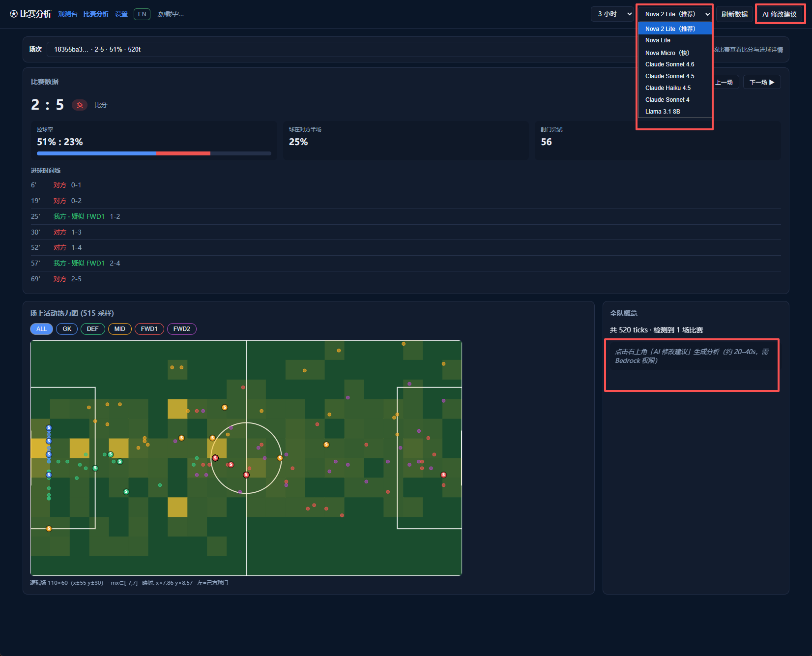Click the 球在对方半场 25% stat card
Screen dimensions: 812x656
coord(406,140)
